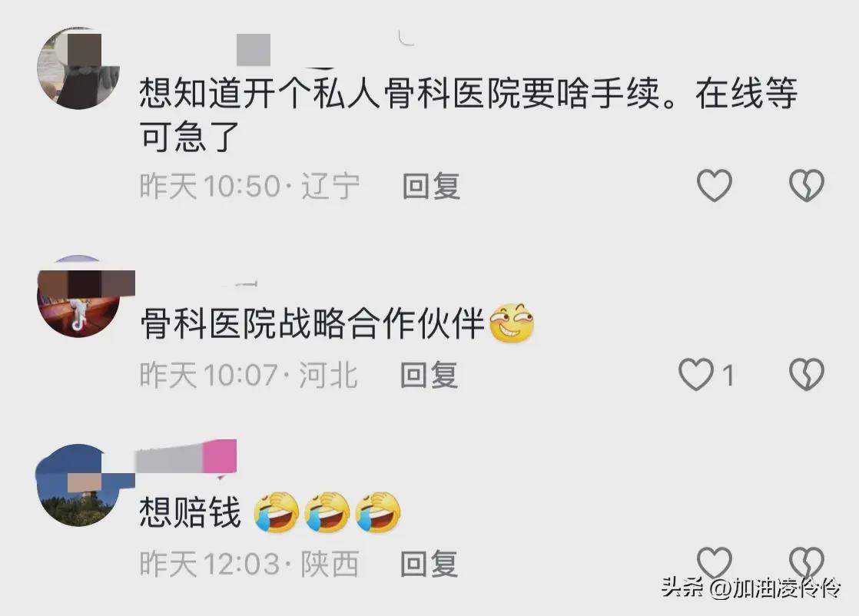Viewport: 859px width, 616px height.
Task: Like the Shaanxi comment 想赔钱
Action: point(715,561)
